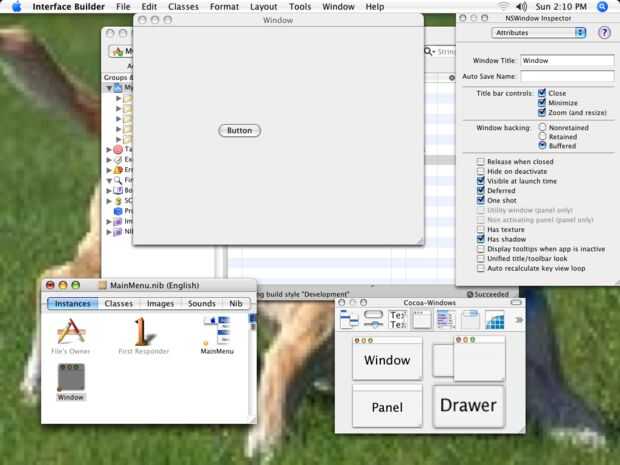Collapse the Find Results triangle
Screen dimensions: 620x465
pyautogui.click(x=109, y=180)
